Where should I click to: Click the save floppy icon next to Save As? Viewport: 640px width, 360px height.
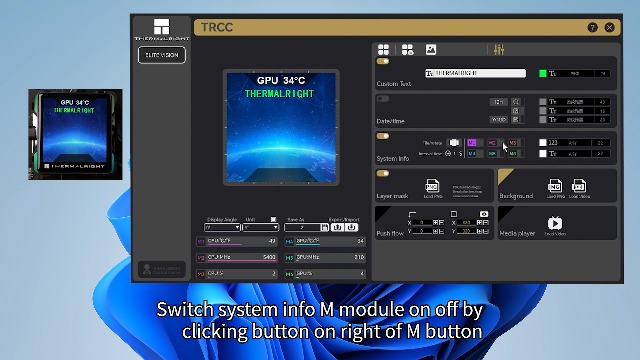(x=324, y=227)
